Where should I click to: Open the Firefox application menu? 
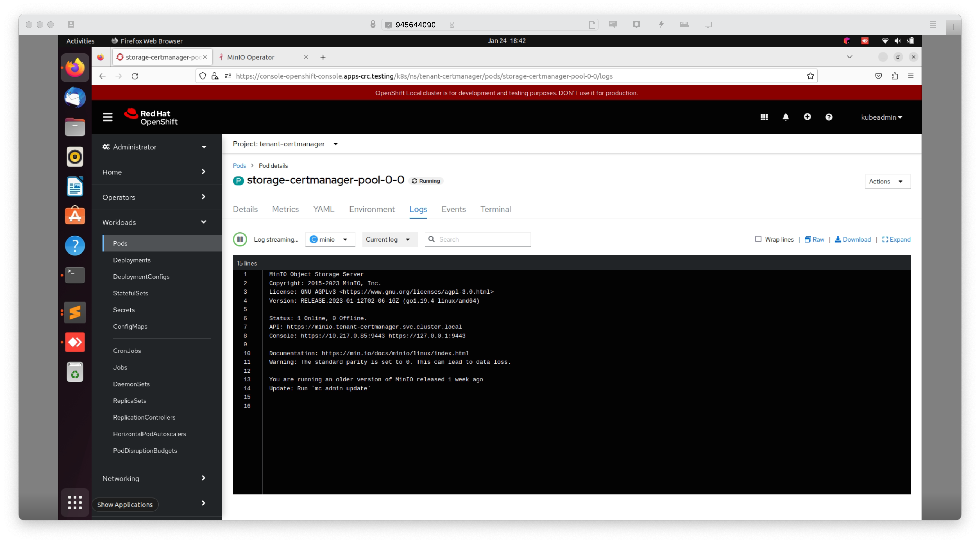click(911, 76)
